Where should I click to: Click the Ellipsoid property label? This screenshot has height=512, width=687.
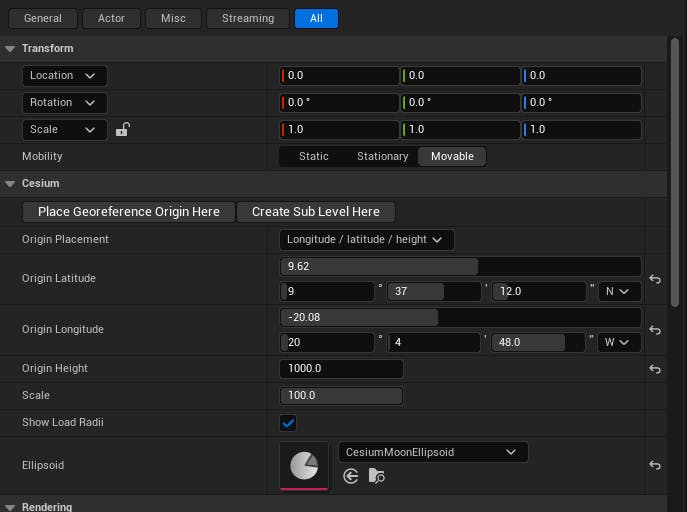43,465
